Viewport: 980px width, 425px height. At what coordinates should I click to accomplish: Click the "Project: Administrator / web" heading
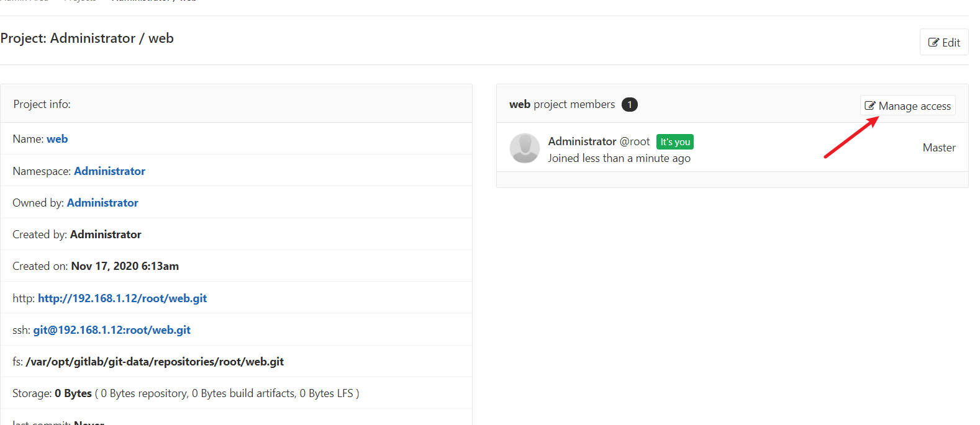[87, 38]
